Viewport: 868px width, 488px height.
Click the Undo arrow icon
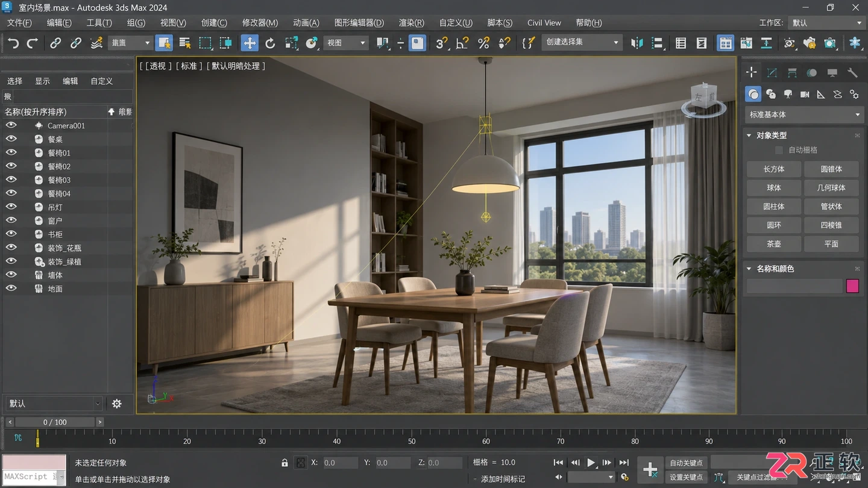pos(13,43)
